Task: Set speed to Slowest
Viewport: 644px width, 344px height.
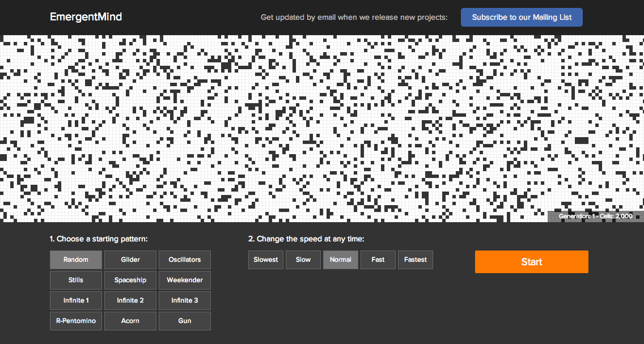Action: click(266, 260)
